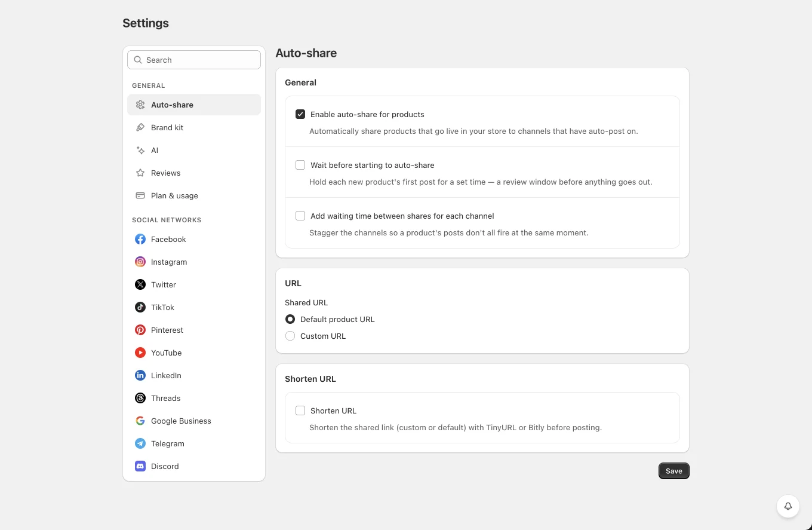Open notifications with the bell icon

pyautogui.click(x=788, y=506)
